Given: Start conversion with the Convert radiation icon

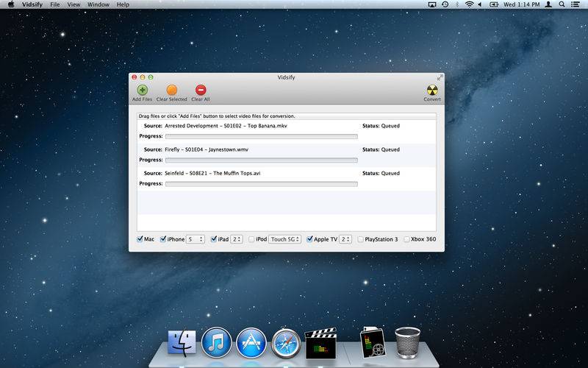Looking at the screenshot, I should (432, 90).
